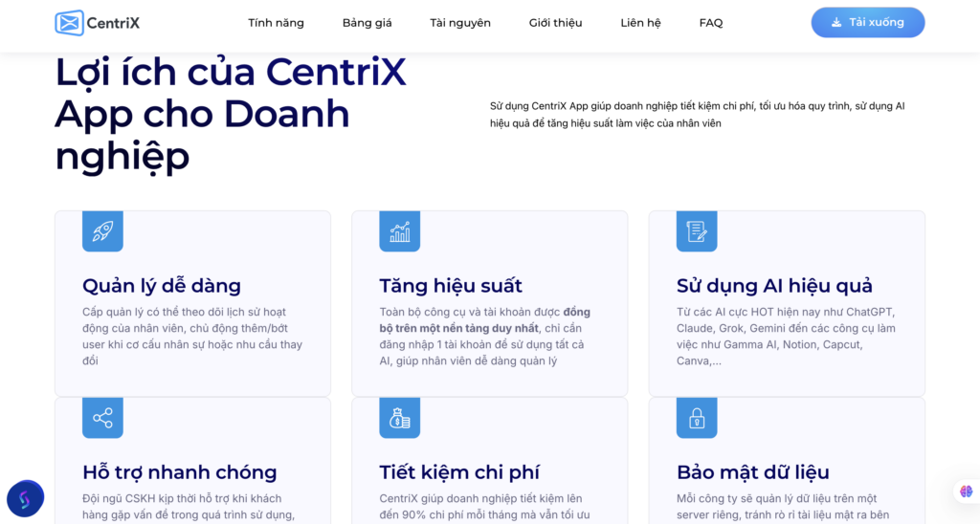980x524 pixels.
Task: Click the Sử dụng AI hiệu quả heading
Action: (x=774, y=286)
